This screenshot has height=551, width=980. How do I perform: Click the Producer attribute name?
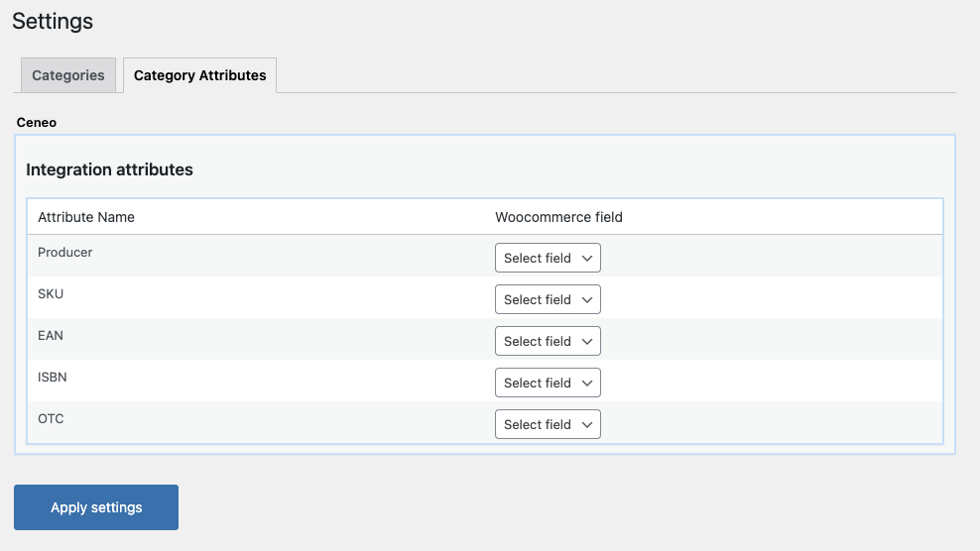pyautogui.click(x=65, y=253)
